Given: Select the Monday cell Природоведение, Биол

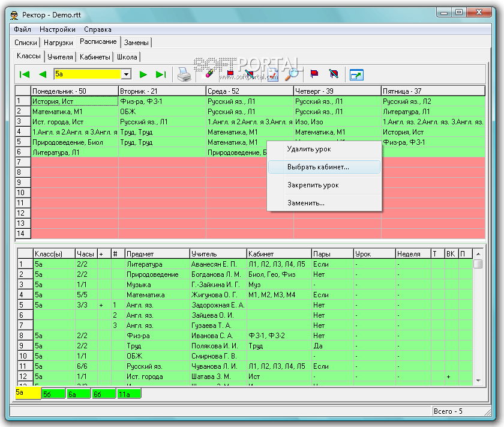Looking at the screenshot, I should [x=74, y=142].
